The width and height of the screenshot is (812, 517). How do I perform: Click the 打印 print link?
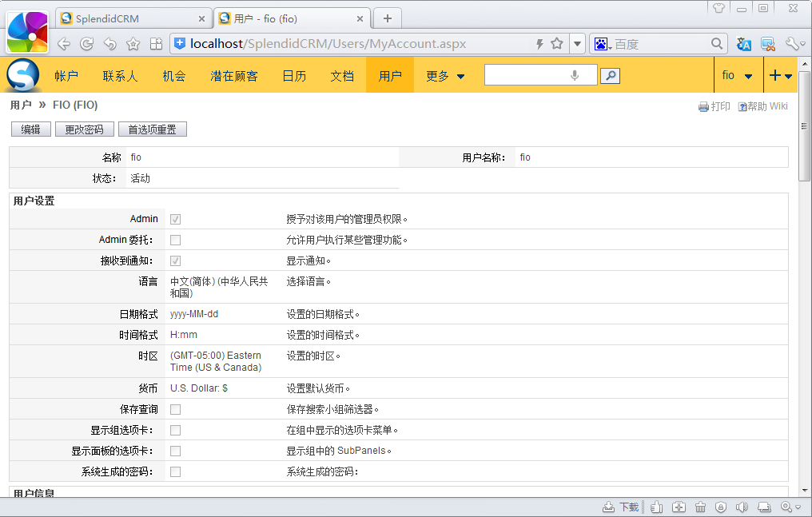714,106
